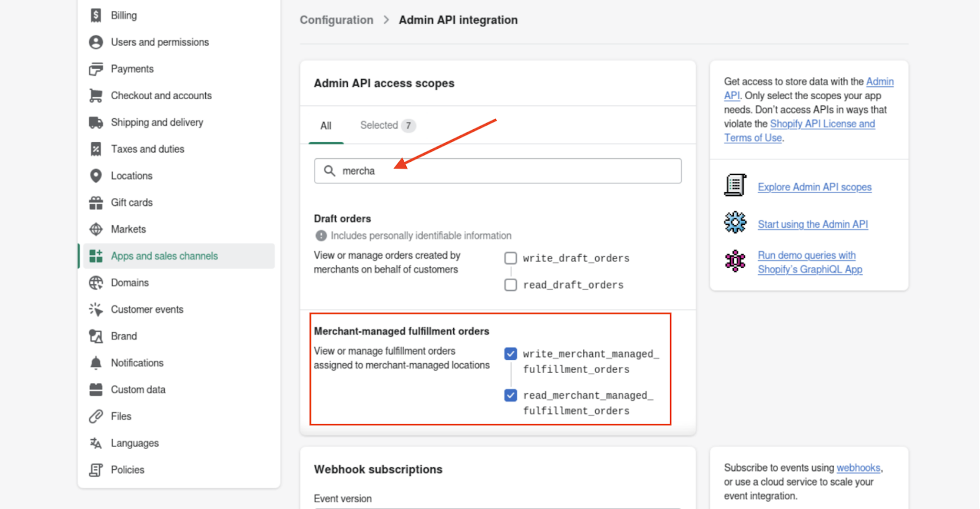The width and height of the screenshot is (980, 509).
Task: Uncheck read_merchant_managed_fulfillment_orders scope
Action: (x=510, y=396)
